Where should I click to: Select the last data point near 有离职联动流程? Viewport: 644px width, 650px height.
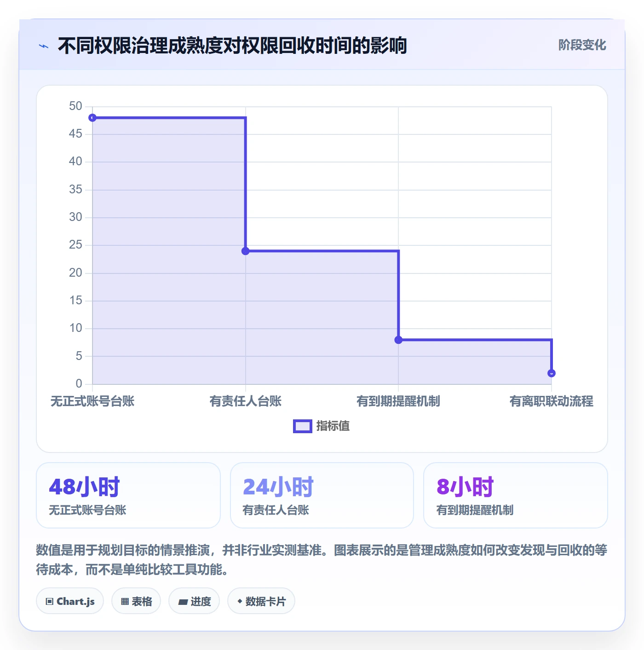point(552,373)
